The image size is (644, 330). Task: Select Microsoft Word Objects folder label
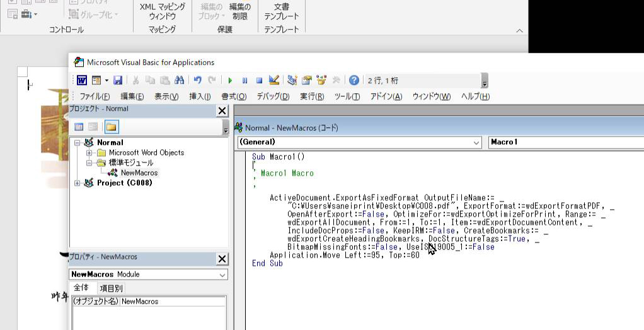[x=146, y=152]
